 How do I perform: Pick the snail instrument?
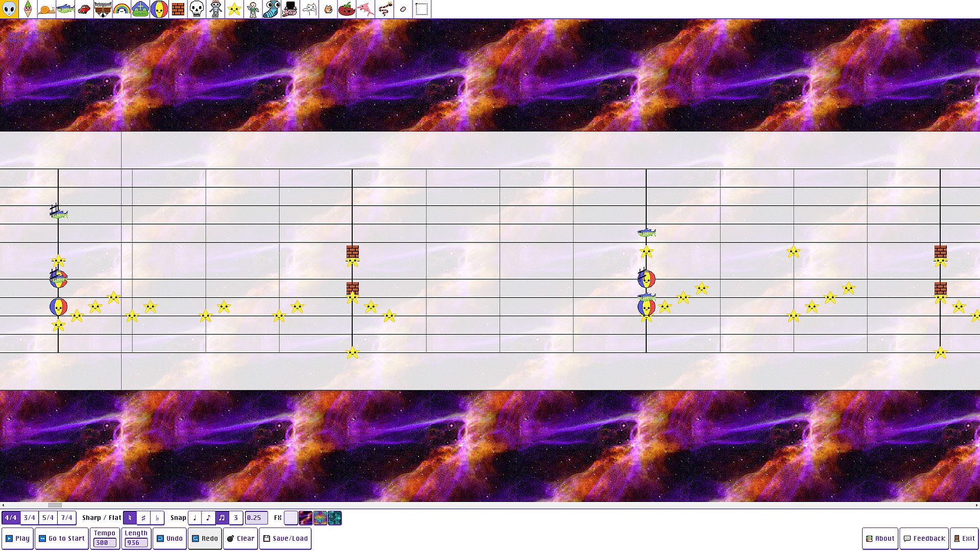[x=46, y=9]
